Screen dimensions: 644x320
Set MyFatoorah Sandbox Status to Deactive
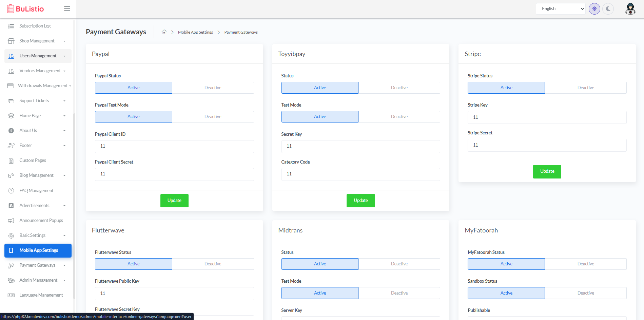pyautogui.click(x=586, y=293)
